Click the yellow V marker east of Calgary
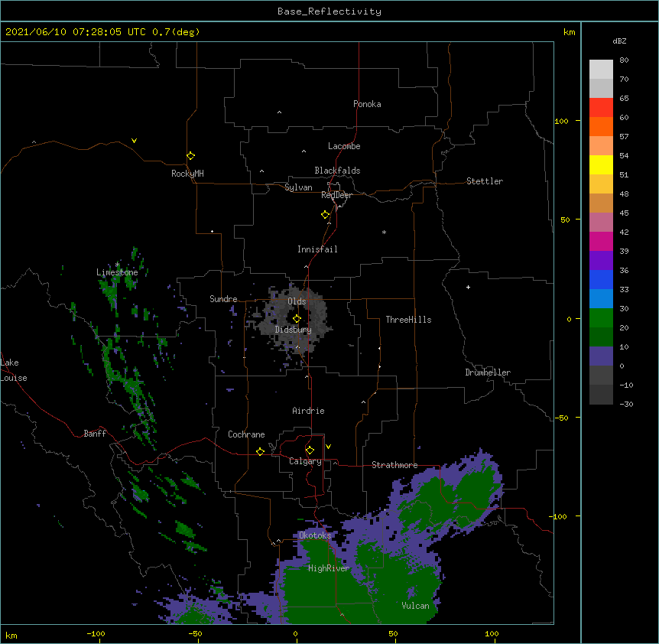Image resolution: width=659 pixels, height=644 pixels. (328, 447)
